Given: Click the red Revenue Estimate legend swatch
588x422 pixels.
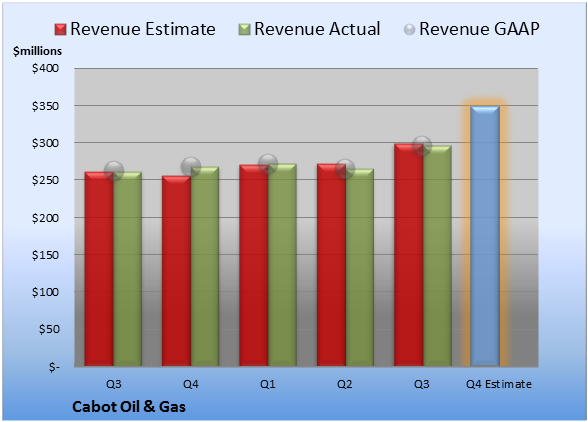Looking at the screenshot, I should [x=60, y=30].
